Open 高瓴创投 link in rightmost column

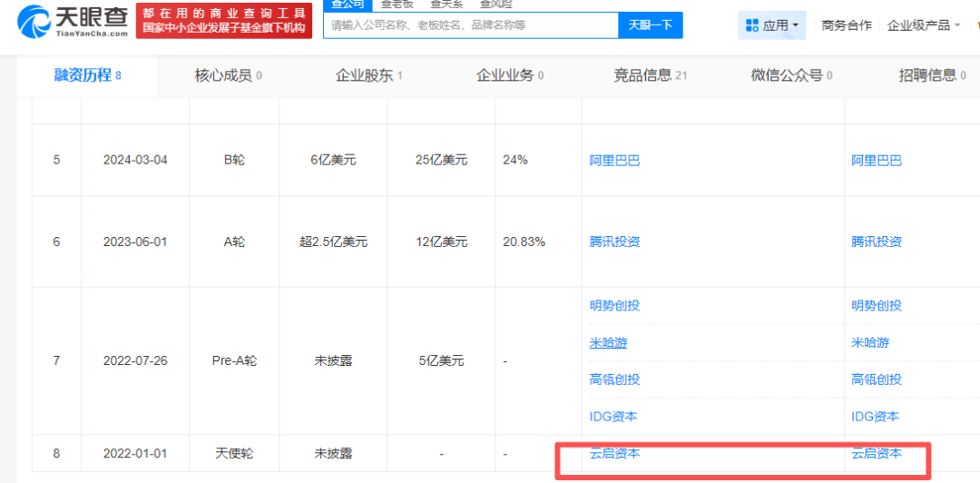pos(877,379)
